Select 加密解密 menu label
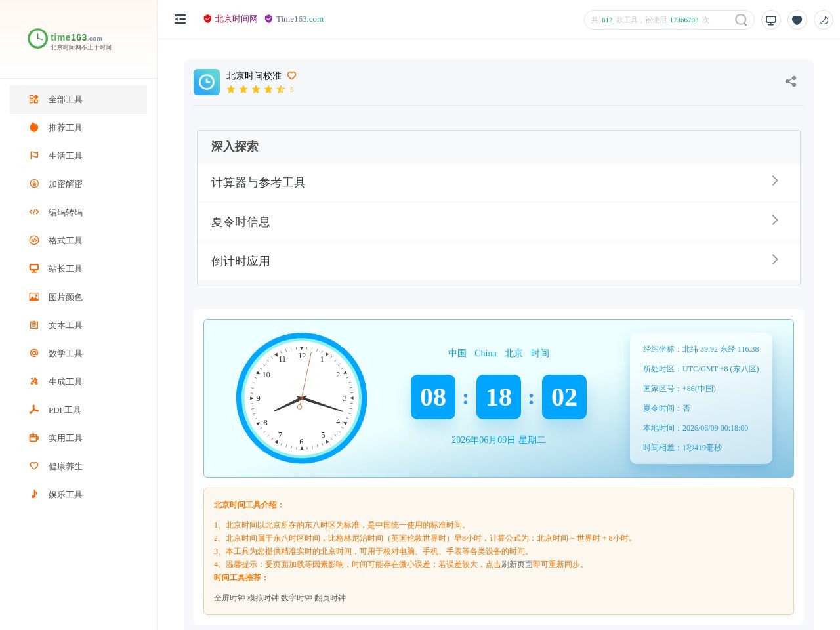This screenshot has width=840, height=630. (x=66, y=184)
